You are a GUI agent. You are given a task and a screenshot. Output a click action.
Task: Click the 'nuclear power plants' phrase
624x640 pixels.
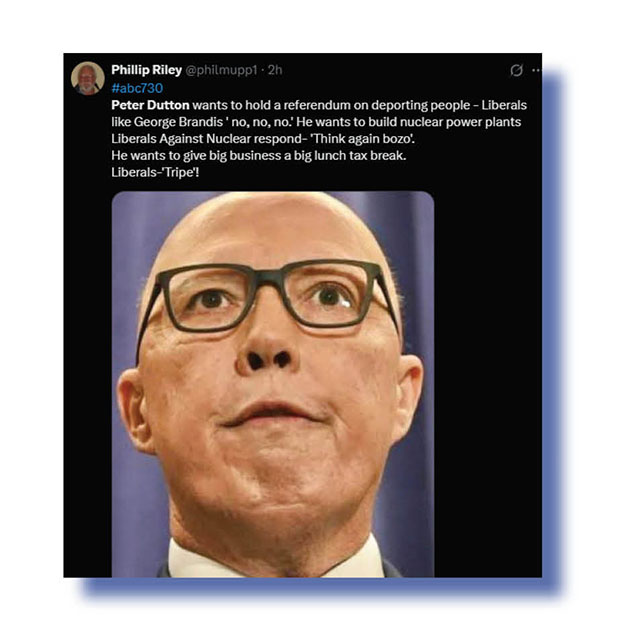click(460, 122)
